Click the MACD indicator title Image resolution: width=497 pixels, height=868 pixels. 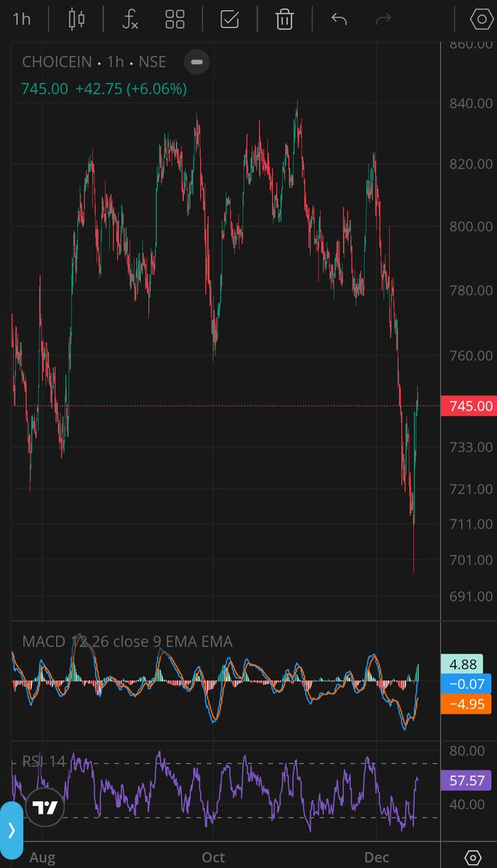pyautogui.click(x=127, y=641)
